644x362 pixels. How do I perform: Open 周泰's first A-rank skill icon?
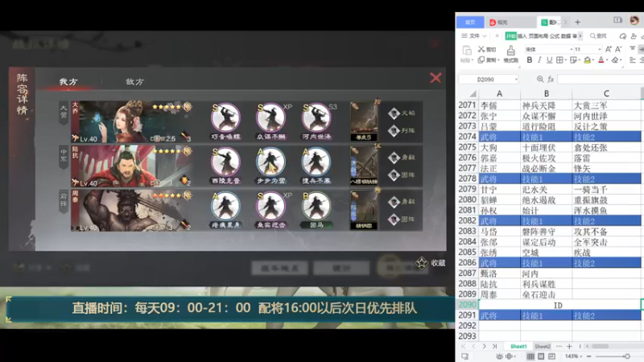[x=225, y=207]
